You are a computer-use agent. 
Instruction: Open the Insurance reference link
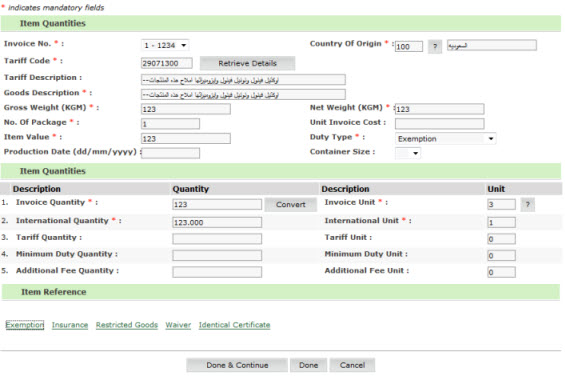[70, 325]
